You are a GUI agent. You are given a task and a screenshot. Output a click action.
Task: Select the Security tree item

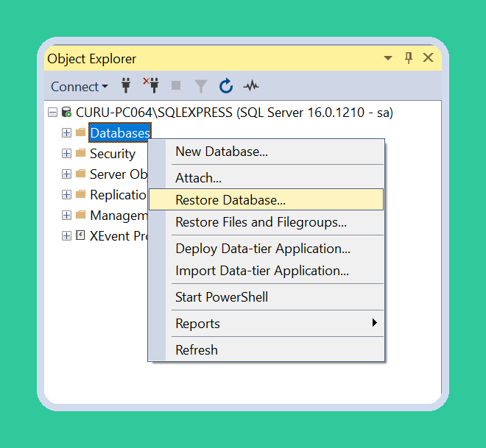[113, 154]
